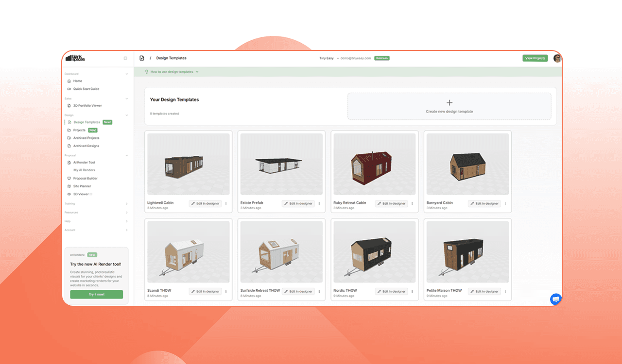Image resolution: width=622 pixels, height=364 pixels.
Task: Expand the Help sidebar section
Action: (127, 221)
